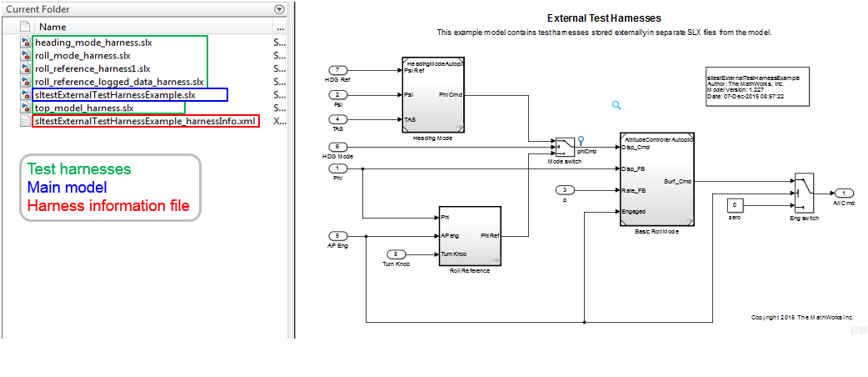The height and width of the screenshot is (377, 868).
Task: Click the blue magnifier zoom icon
Action: click(616, 105)
